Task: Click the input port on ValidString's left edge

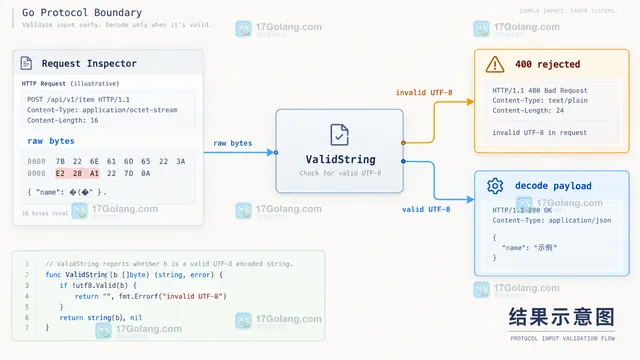Action: (276, 152)
